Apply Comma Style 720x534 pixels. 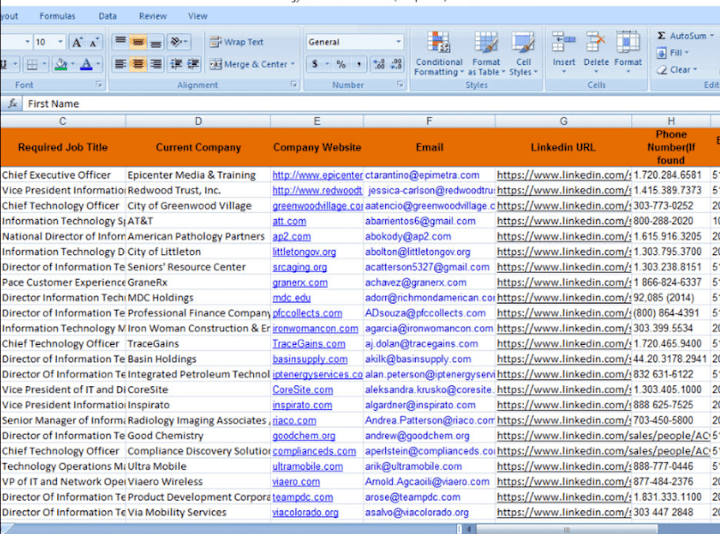coord(359,64)
